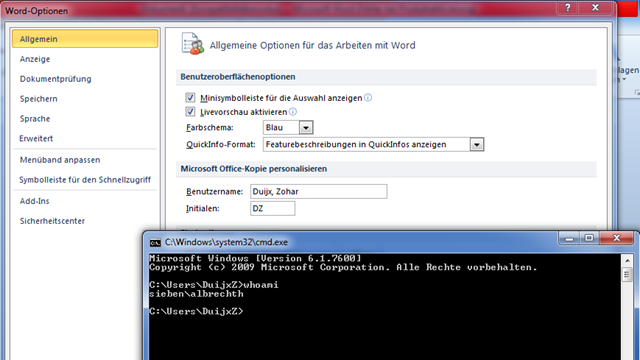The image size is (640, 360).
Task: Close the Word-Optionen dialog
Action: pyautogui.click(x=596, y=7)
